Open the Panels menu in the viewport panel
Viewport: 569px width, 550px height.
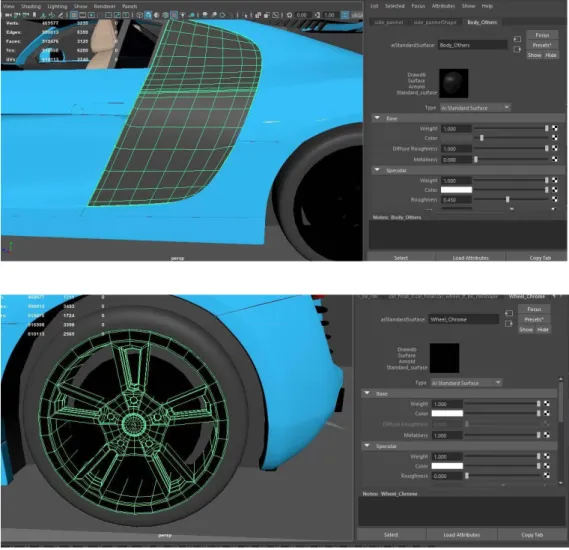[130, 6]
